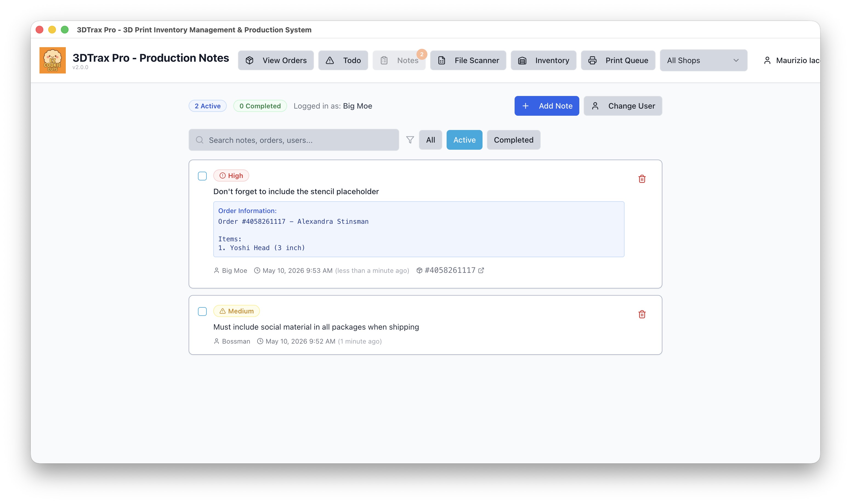Click the Bossman author label

coord(236,341)
